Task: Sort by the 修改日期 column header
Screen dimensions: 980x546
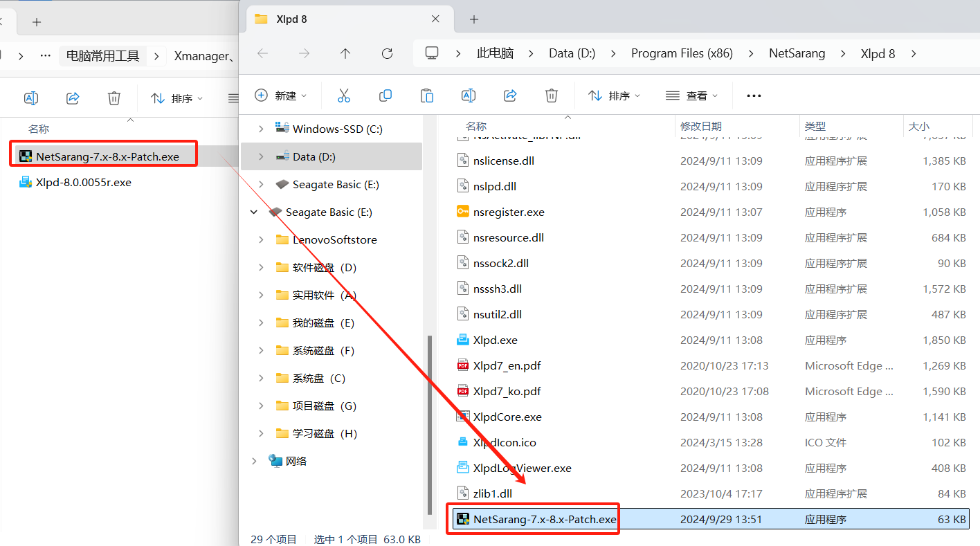Action: [x=701, y=126]
